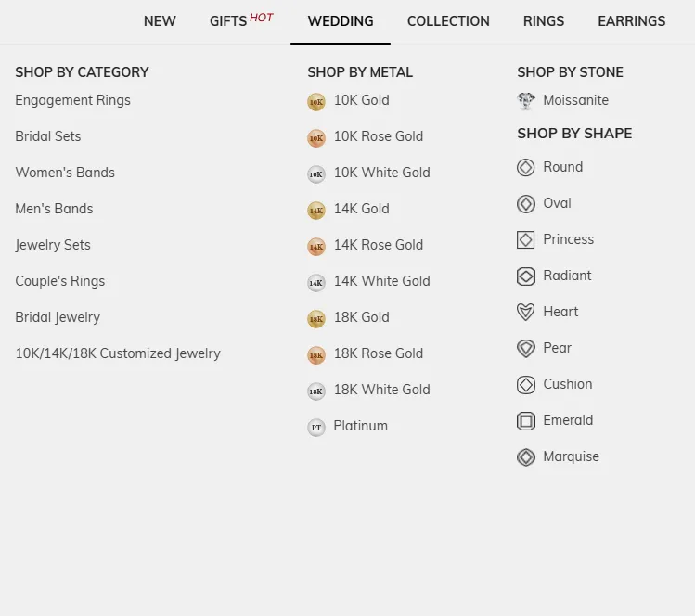Screen dimensions: 695x616
Task: Select the Oval shape link
Action: click(x=557, y=203)
